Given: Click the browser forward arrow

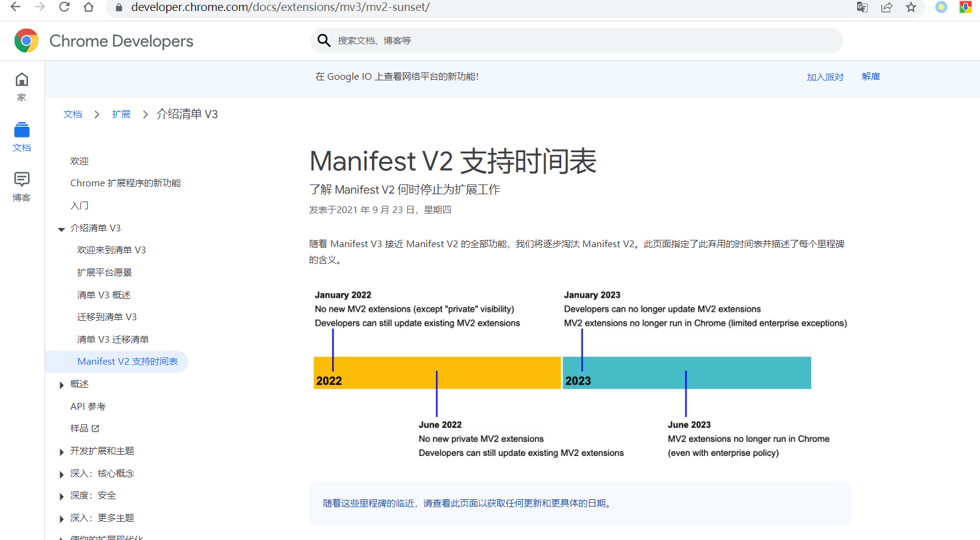Looking at the screenshot, I should 40,7.
